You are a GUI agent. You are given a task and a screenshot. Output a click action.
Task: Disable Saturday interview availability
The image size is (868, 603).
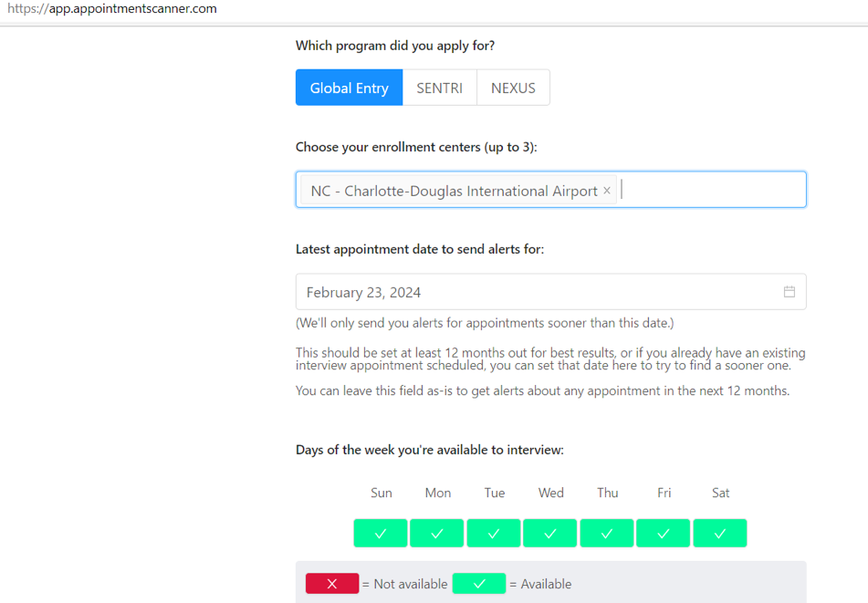720,534
